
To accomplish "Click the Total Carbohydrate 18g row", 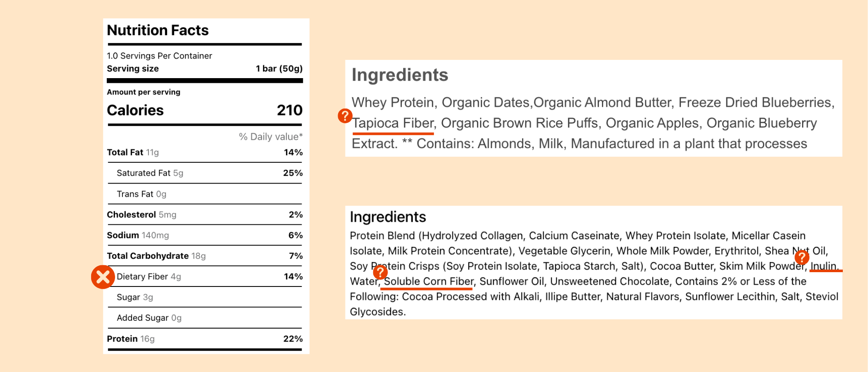I will [x=205, y=256].
